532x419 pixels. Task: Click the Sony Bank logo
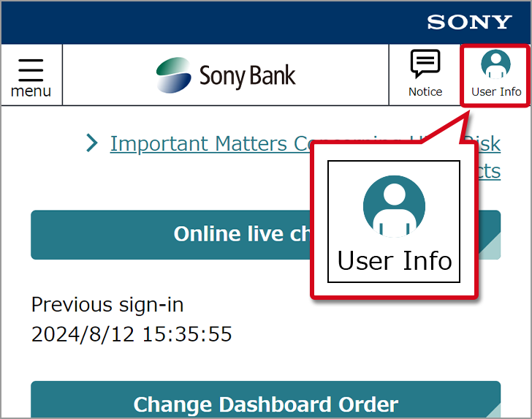point(226,75)
